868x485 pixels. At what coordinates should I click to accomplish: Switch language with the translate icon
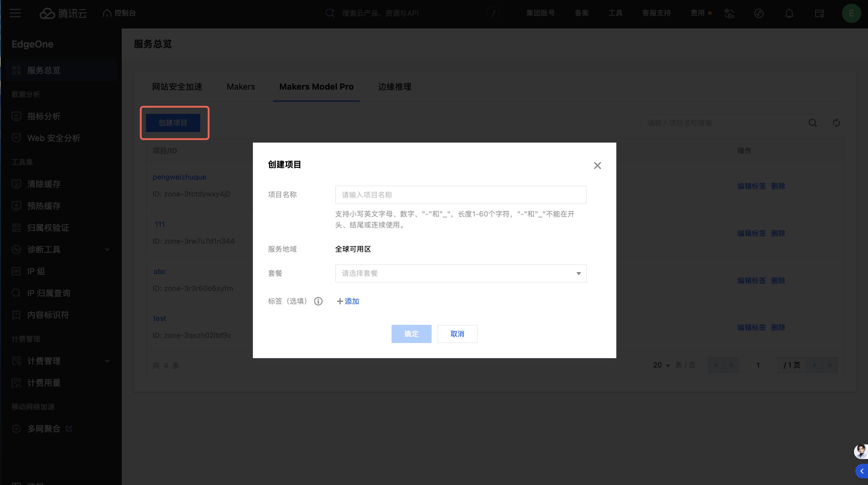(729, 13)
